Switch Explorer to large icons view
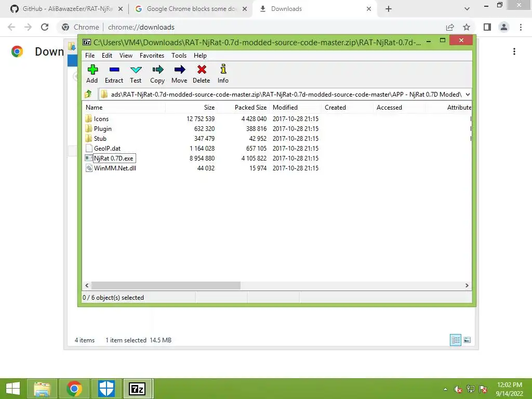This screenshot has height=399, width=532. (x=467, y=340)
